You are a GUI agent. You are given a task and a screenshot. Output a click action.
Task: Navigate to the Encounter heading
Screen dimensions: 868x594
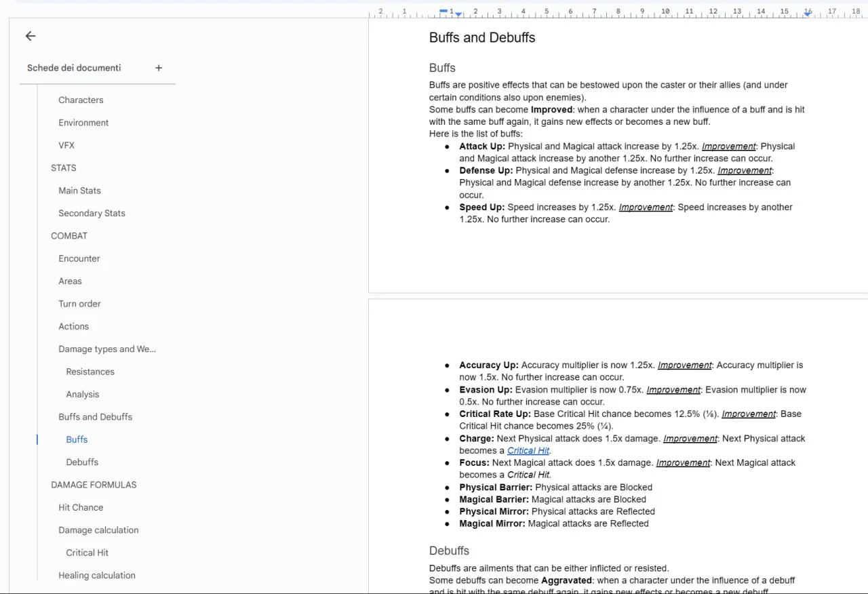tap(79, 258)
